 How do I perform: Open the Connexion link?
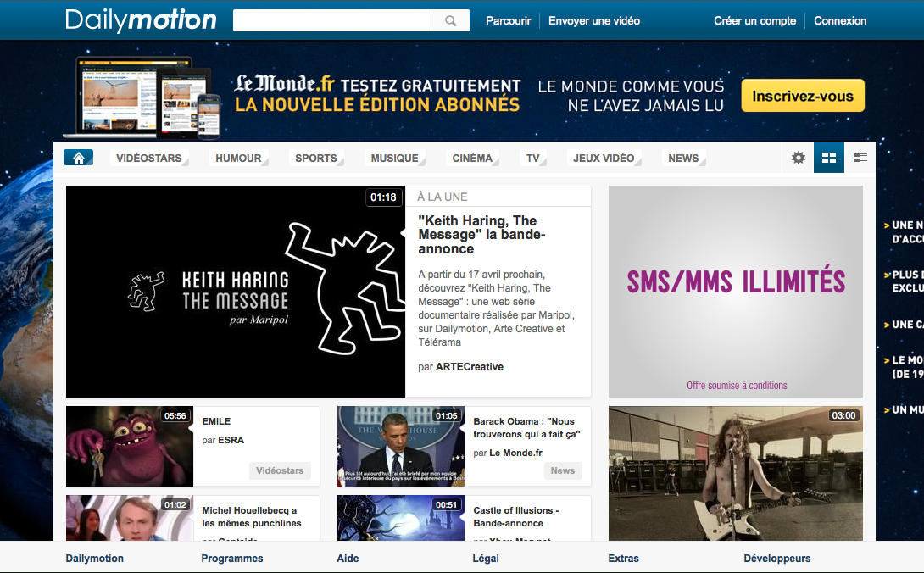840,20
